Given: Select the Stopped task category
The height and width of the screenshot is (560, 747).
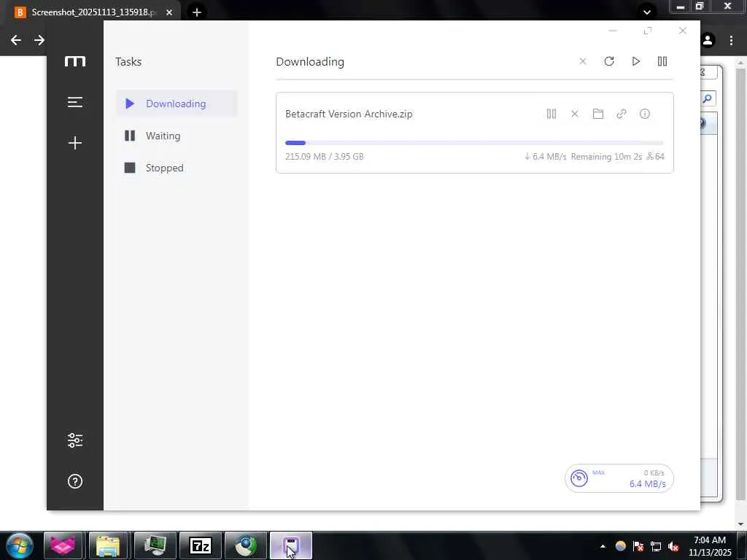Looking at the screenshot, I should pos(177,168).
